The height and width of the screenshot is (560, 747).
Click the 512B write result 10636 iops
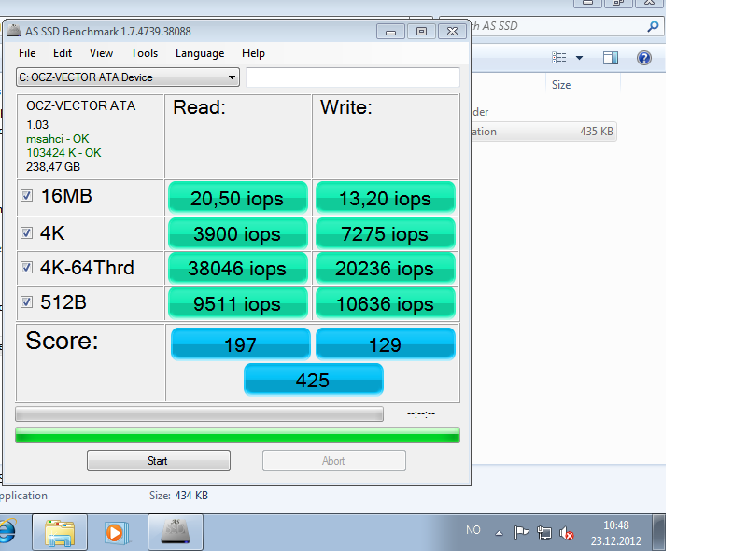pos(386,303)
